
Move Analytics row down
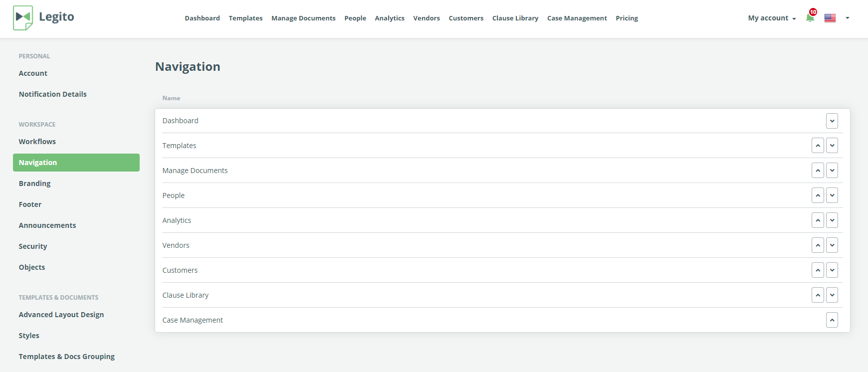pyautogui.click(x=832, y=220)
